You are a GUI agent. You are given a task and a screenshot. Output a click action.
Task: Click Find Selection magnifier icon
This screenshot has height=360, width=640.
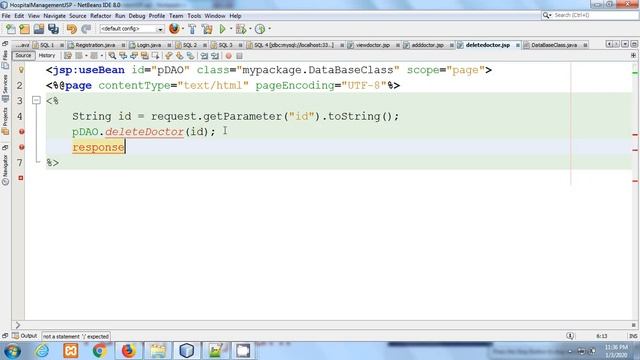coord(112,56)
